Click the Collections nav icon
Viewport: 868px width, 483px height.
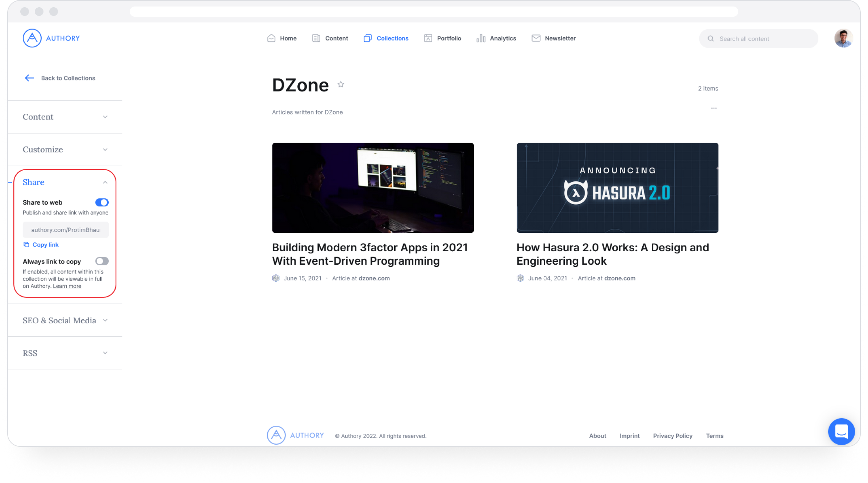367,38
